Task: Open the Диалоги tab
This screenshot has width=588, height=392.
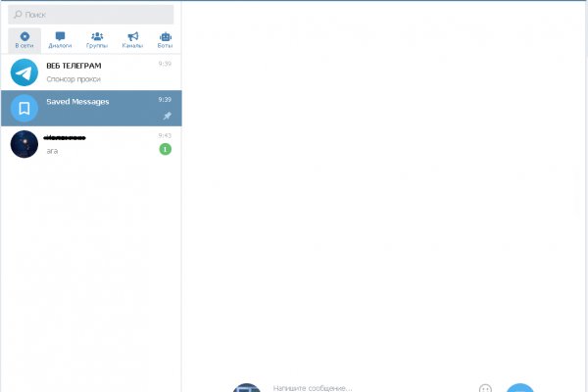Action: (60, 40)
